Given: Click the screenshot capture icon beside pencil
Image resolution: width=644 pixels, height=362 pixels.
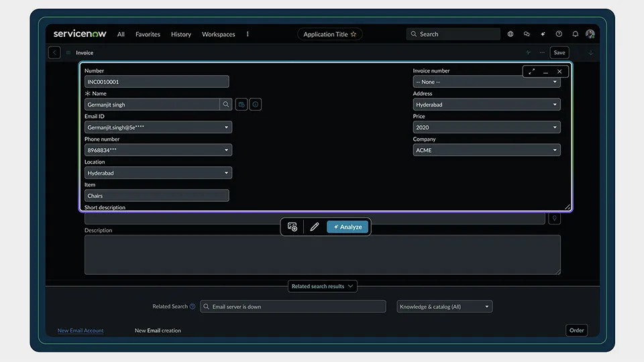Looking at the screenshot, I should pos(292,227).
